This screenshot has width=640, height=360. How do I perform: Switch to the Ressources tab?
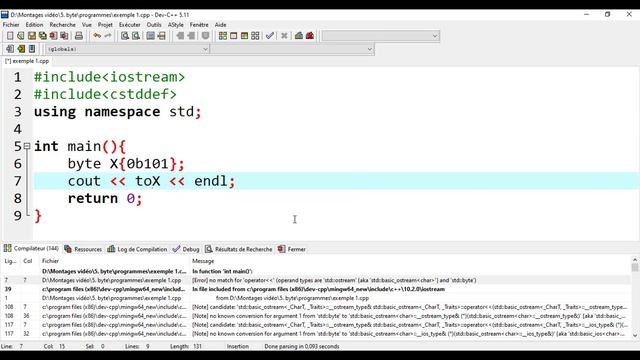83,249
